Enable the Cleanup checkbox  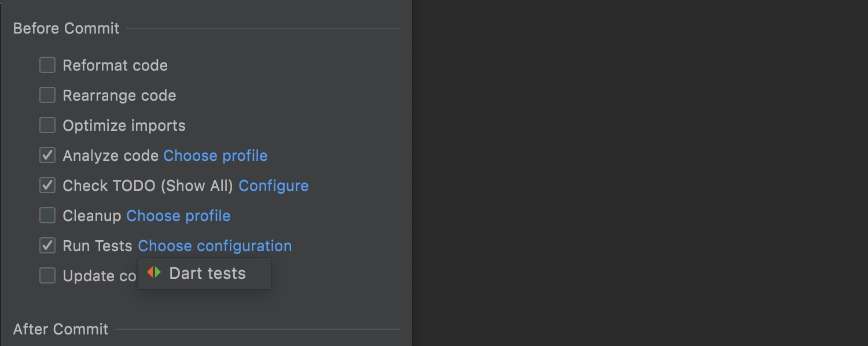point(47,215)
